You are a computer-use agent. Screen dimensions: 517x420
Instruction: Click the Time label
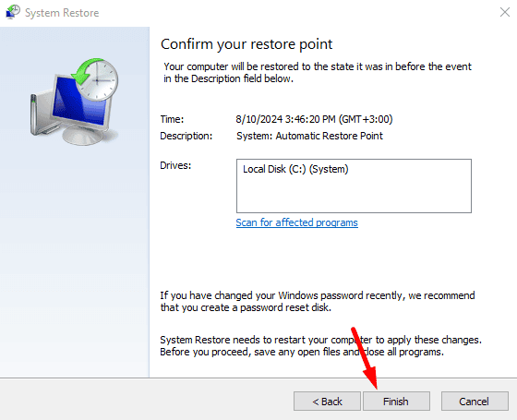click(172, 119)
